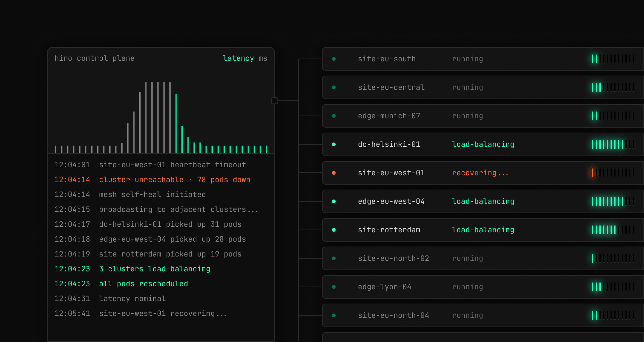Click the dc-helsinki-01 green status dot
The height and width of the screenshot is (342, 644).
(334, 144)
